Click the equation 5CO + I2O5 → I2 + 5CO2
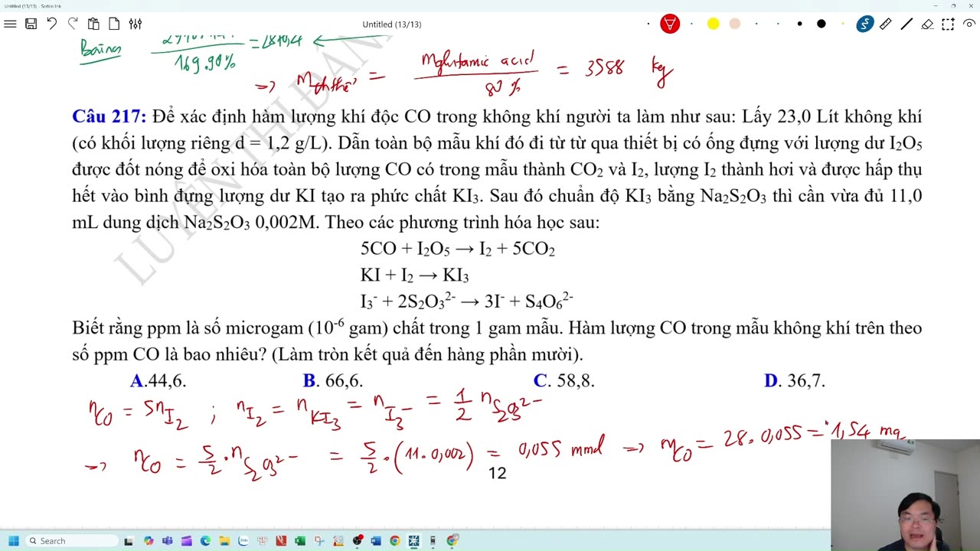This screenshot has height=551, width=980. 458,249
